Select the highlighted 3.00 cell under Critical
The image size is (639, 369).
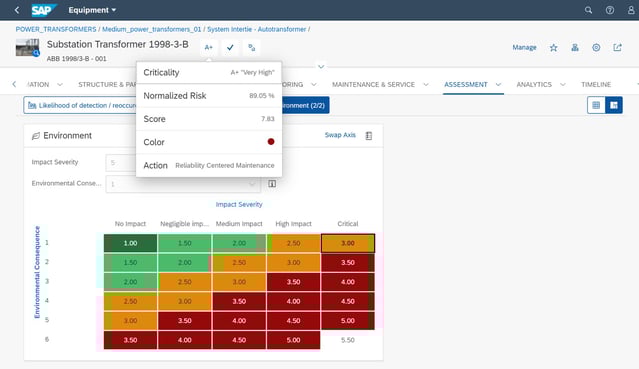pos(348,243)
